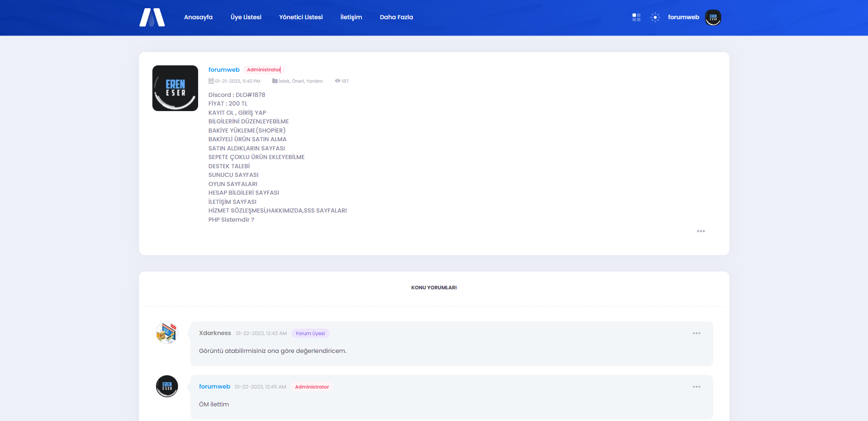Click the folder icon beside İstek, Öneri, Yardım
This screenshot has width=868, height=421.
tap(275, 81)
